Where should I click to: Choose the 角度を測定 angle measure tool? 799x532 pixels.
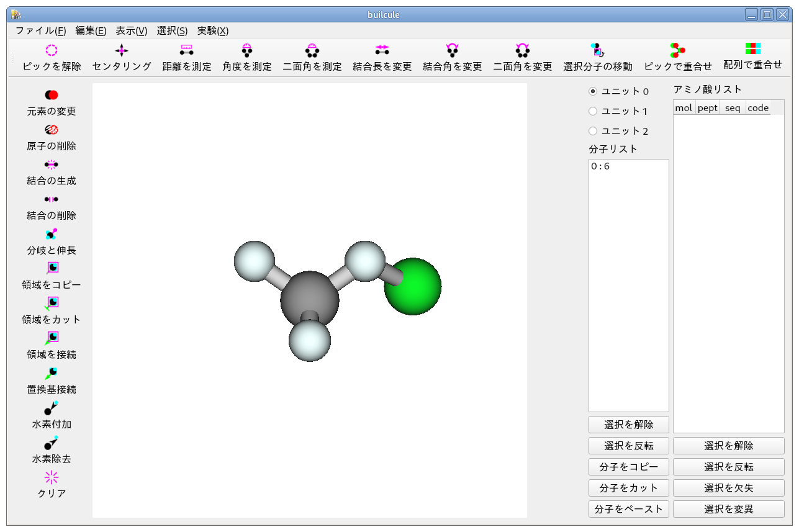click(x=247, y=50)
